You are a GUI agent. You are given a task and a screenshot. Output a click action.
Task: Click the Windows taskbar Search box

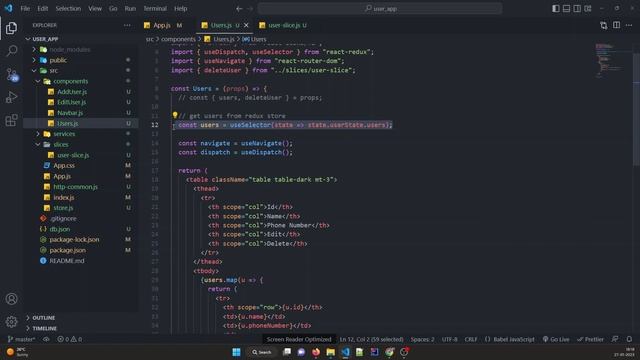coord(262,352)
